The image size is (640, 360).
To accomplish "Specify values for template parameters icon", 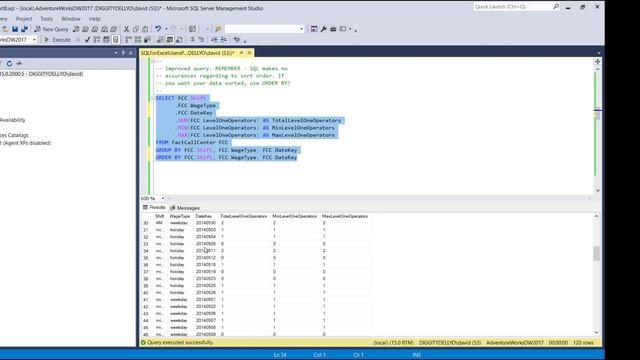I will tap(237, 40).
